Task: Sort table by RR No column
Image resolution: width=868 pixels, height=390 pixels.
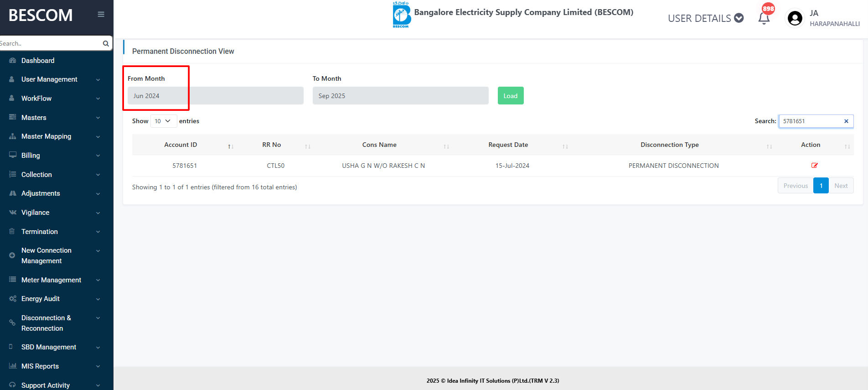Action: (x=308, y=146)
